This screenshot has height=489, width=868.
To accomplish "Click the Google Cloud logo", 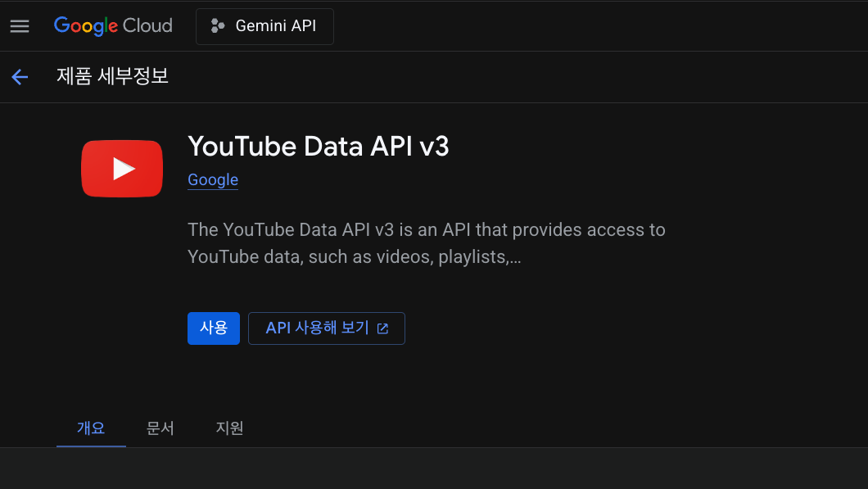I will (113, 26).
